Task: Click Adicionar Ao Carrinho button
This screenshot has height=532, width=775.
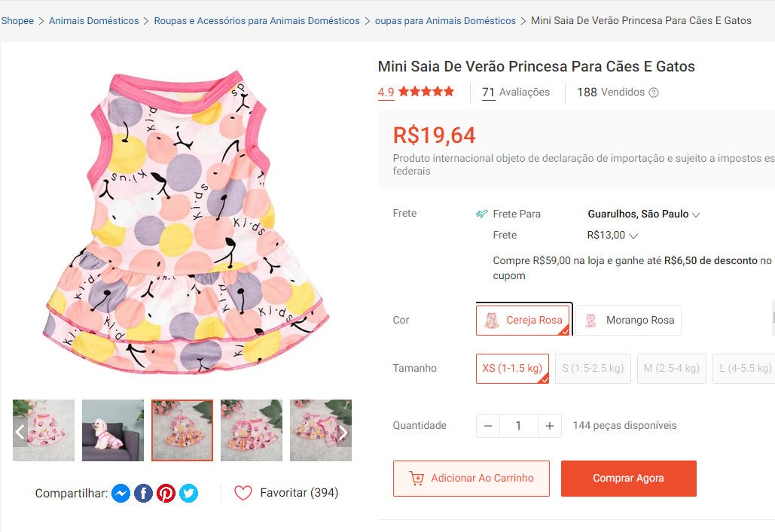Action: (471, 479)
